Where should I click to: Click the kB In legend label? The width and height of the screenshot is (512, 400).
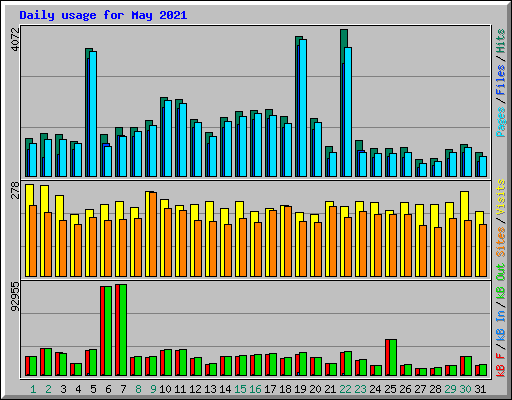[x=500, y=326]
